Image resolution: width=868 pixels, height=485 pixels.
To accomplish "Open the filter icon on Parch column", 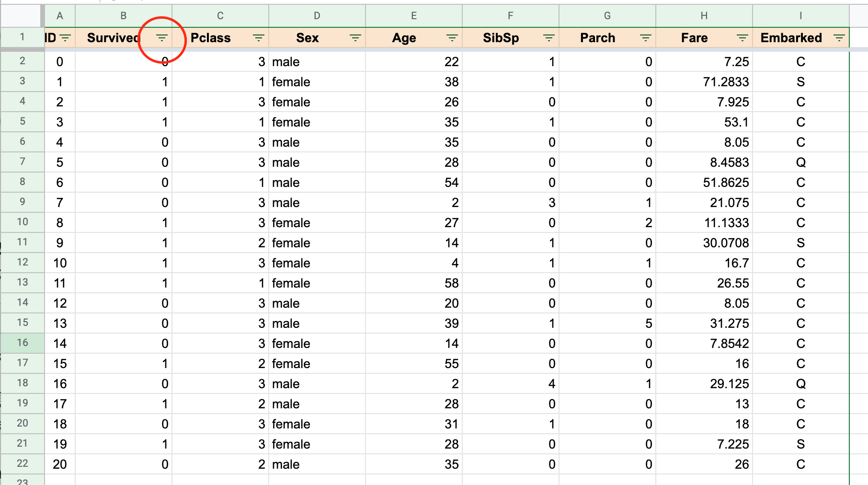I will click(x=646, y=38).
